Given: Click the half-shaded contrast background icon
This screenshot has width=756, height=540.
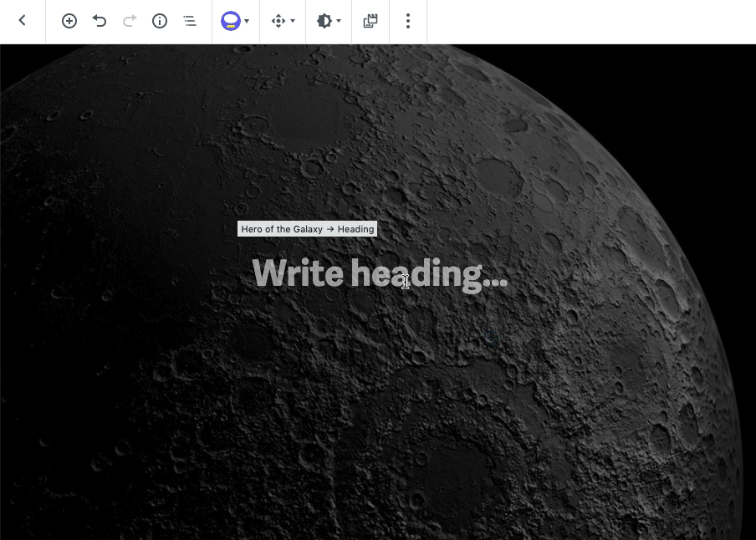Looking at the screenshot, I should (x=324, y=21).
